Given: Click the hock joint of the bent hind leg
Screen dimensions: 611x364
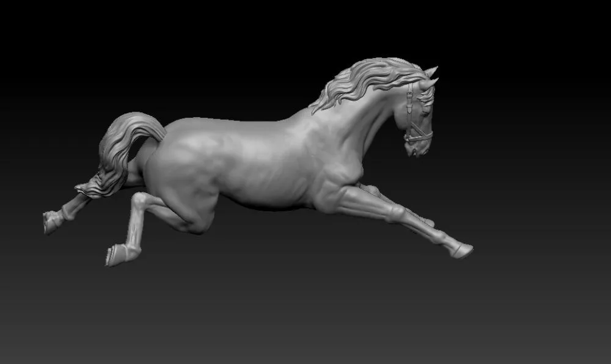Looking at the screenshot, I should click(x=141, y=200).
